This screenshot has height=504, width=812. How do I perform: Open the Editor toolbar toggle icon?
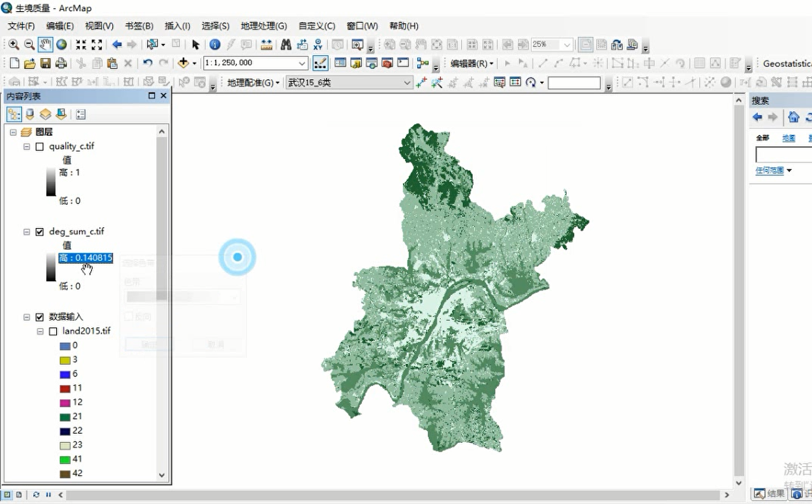tap(320, 63)
